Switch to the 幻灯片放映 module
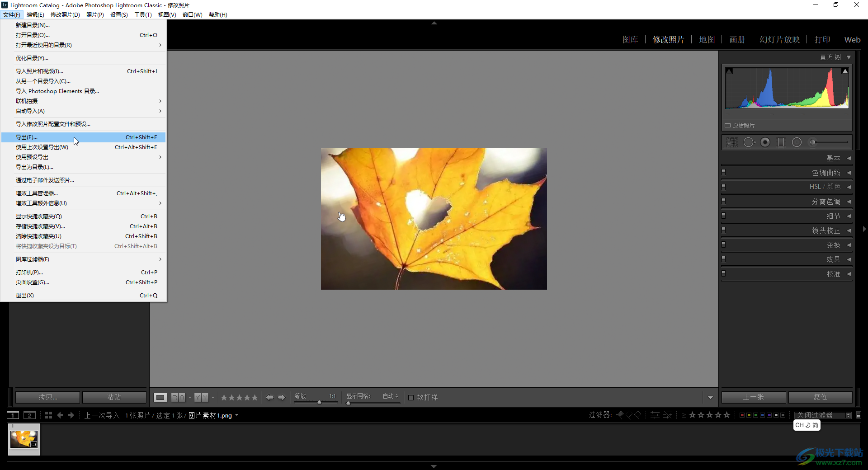Viewport: 868px width, 470px height. (x=780, y=40)
